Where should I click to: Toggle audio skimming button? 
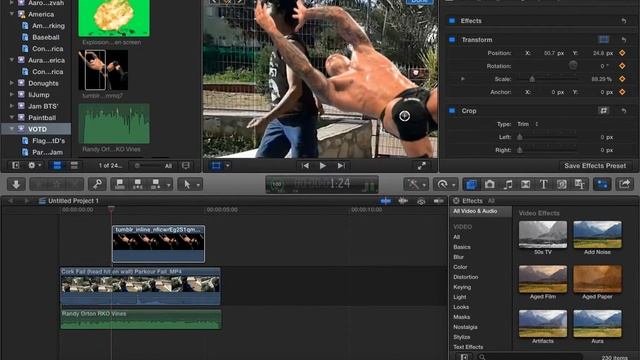pyautogui.click(x=403, y=201)
